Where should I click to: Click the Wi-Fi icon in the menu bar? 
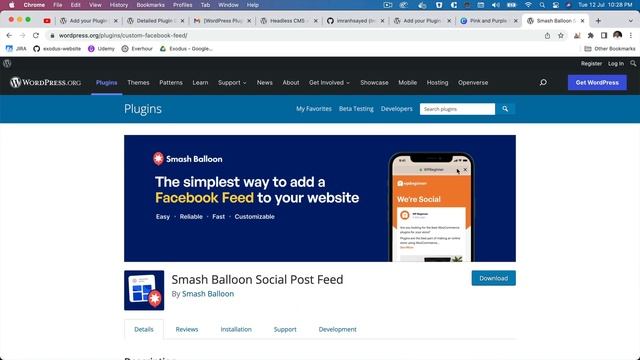tap(528, 5)
